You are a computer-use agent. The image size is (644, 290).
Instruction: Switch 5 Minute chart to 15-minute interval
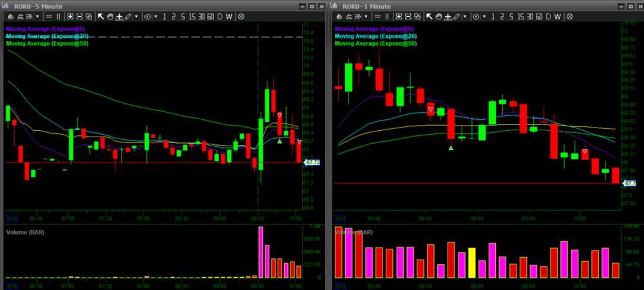pyautogui.click(x=191, y=16)
